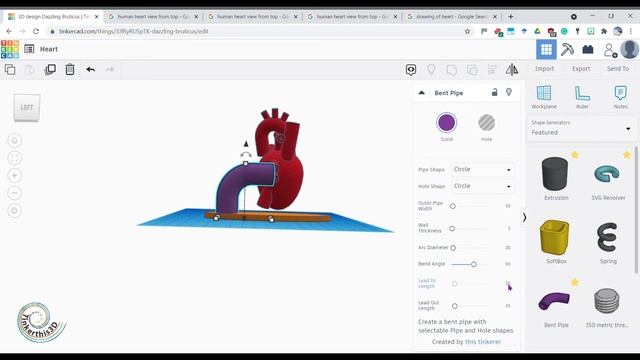Click the Export button
The width and height of the screenshot is (640, 360).
pyautogui.click(x=581, y=69)
